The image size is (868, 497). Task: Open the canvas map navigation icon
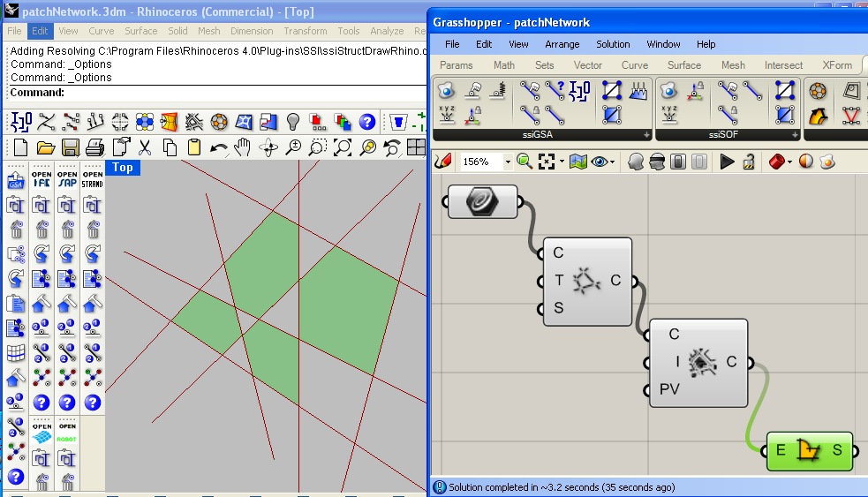pos(577,162)
